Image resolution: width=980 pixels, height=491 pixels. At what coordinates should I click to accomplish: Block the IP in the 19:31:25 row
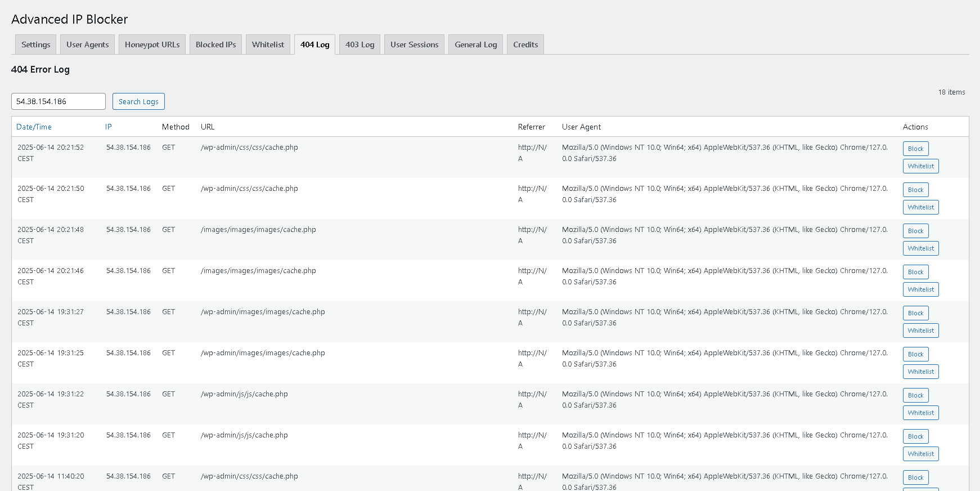coord(916,354)
